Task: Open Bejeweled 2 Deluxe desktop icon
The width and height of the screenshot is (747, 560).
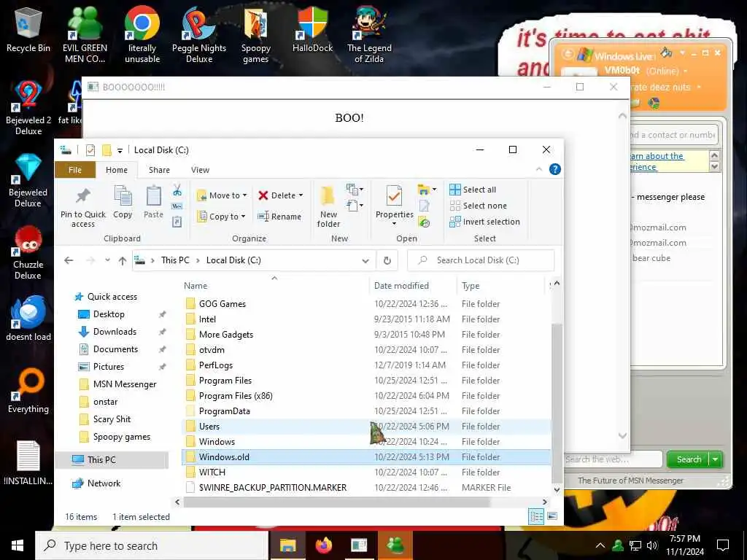Action: (28, 108)
